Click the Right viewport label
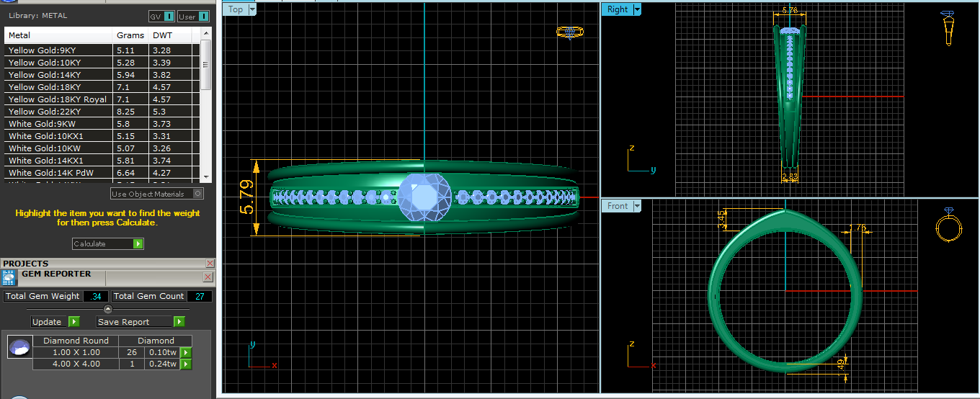Image resolution: width=980 pixels, height=399 pixels. tap(618, 9)
